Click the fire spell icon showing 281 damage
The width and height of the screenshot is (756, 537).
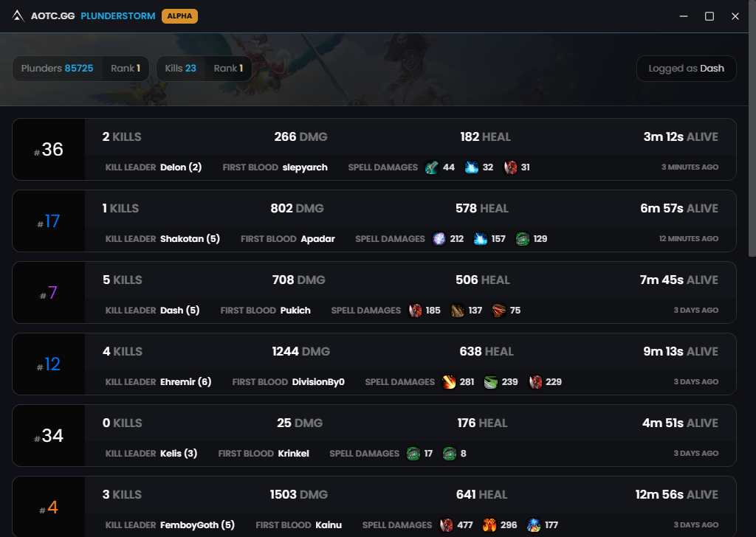click(x=449, y=382)
